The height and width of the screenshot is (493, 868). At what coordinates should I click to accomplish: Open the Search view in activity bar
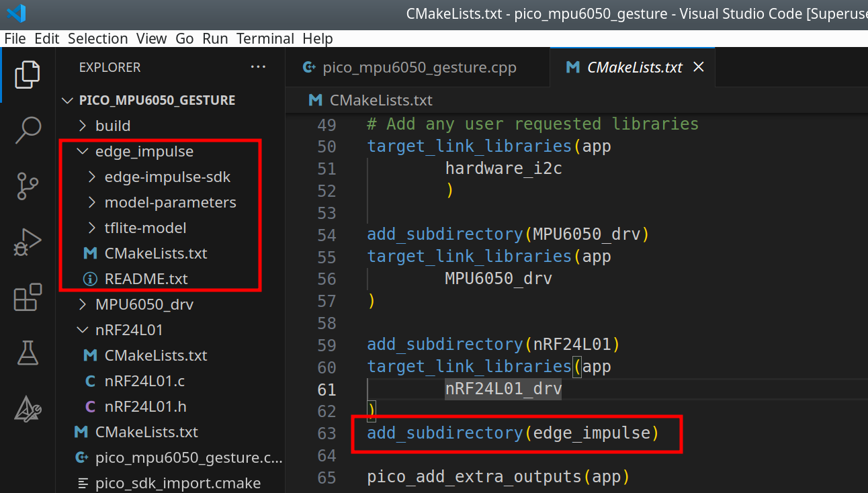tap(28, 130)
